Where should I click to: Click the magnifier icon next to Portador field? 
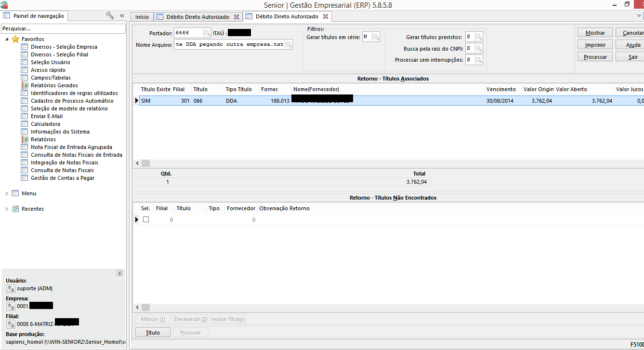pos(207,33)
